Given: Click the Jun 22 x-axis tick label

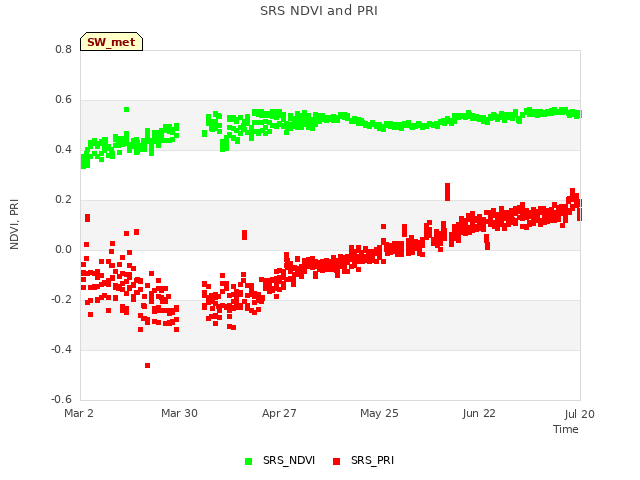Looking at the screenshot, I should [479, 413].
